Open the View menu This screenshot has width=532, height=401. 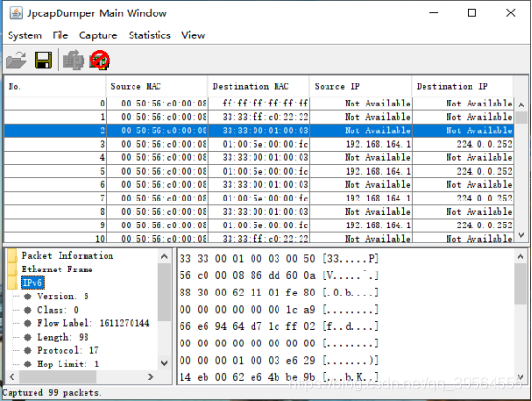tap(193, 35)
